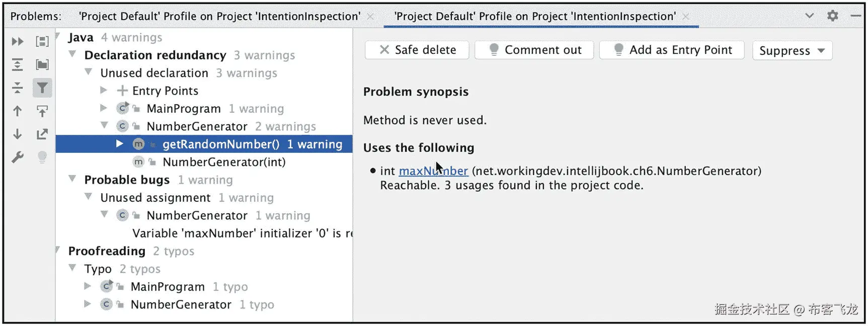The width and height of the screenshot is (868, 326).
Task: Click the Export results icon
Action: pos(42,134)
